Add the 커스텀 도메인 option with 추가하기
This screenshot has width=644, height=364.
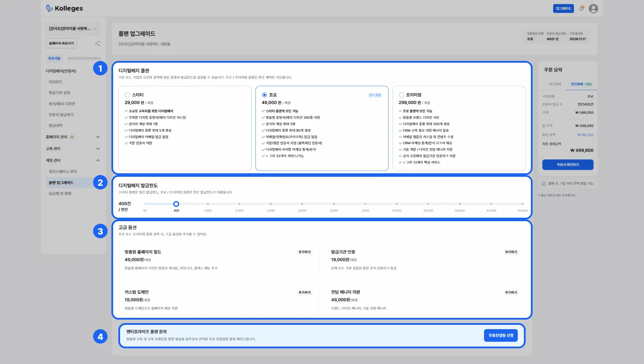point(305,292)
